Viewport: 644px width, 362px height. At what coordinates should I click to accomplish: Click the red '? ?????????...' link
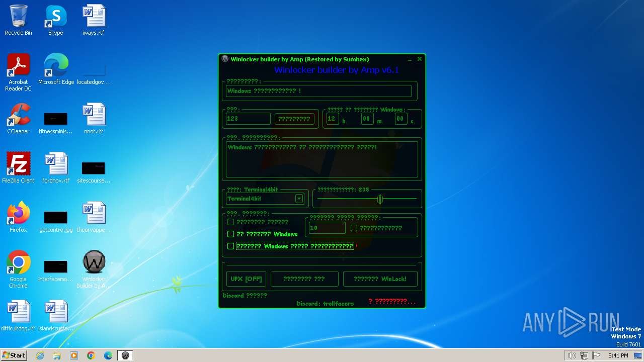coord(392,301)
